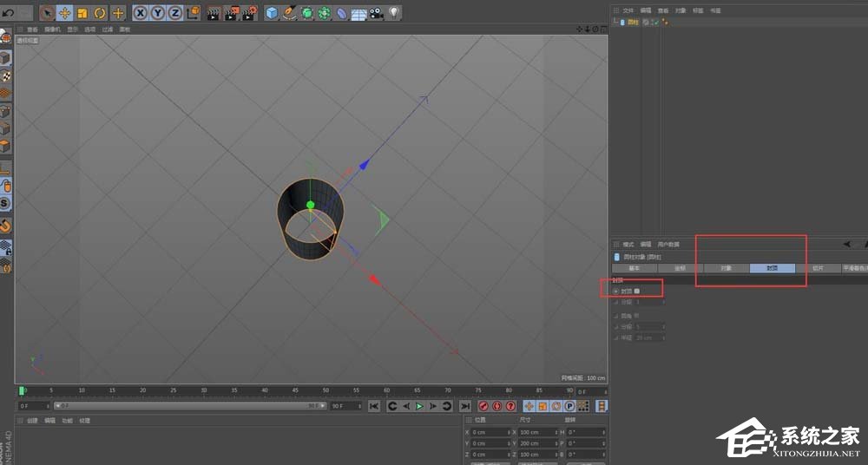Jump to the timeline start button
Screen dimensions: 868x465
(x=373, y=406)
